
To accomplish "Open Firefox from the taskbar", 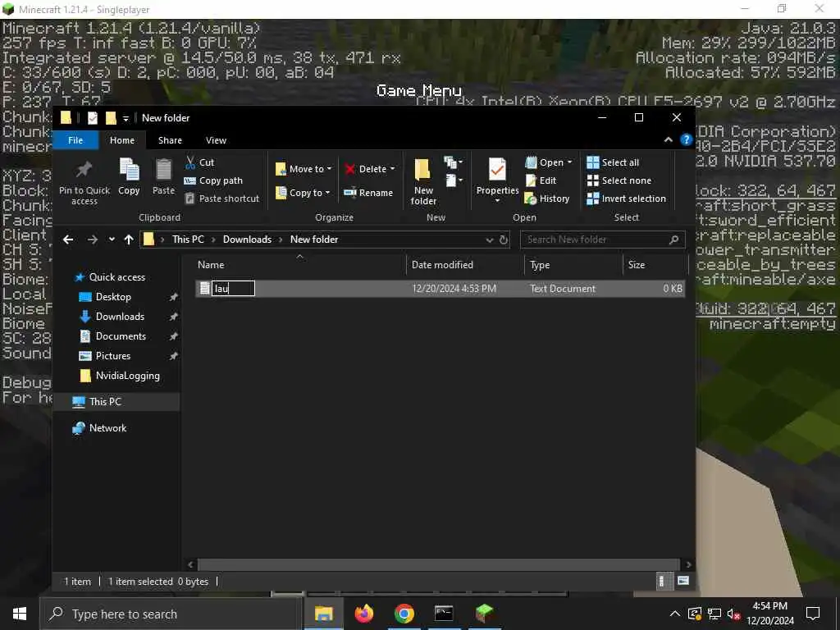I will [364, 614].
